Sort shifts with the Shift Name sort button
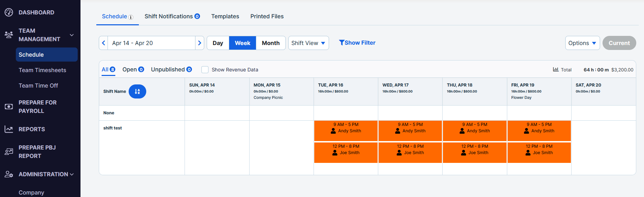The image size is (644, 197). pyautogui.click(x=137, y=91)
